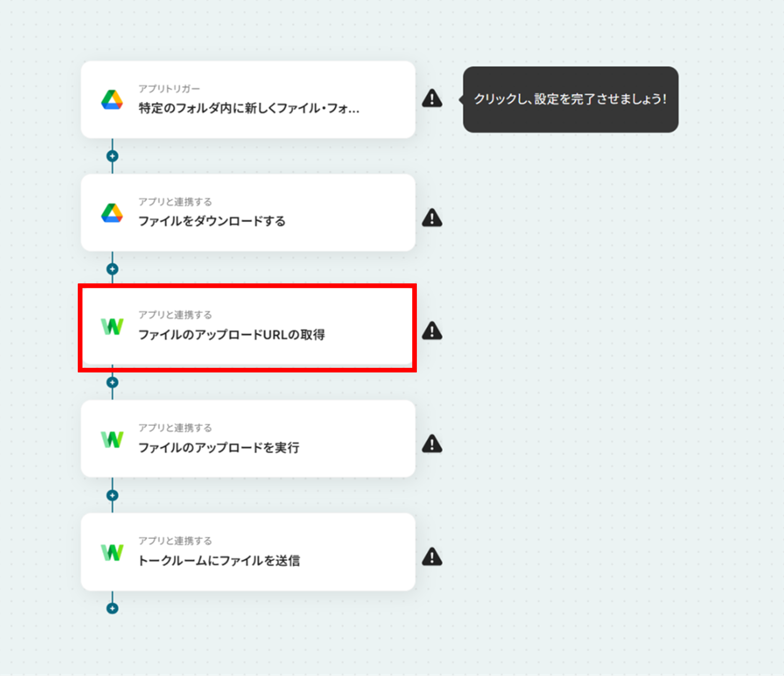Screen dimensions: 784x676
Task: Click warning icon beside ファイルのアップロードURLの取得
Action: pos(432,331)
